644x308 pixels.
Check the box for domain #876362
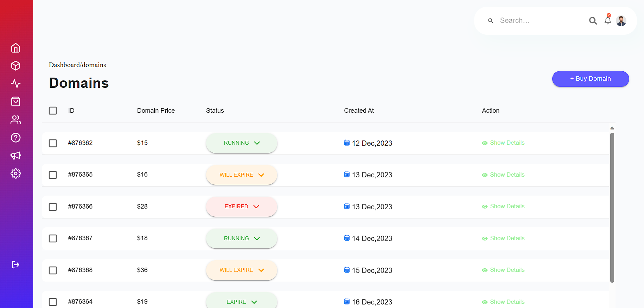click(53, 143)
